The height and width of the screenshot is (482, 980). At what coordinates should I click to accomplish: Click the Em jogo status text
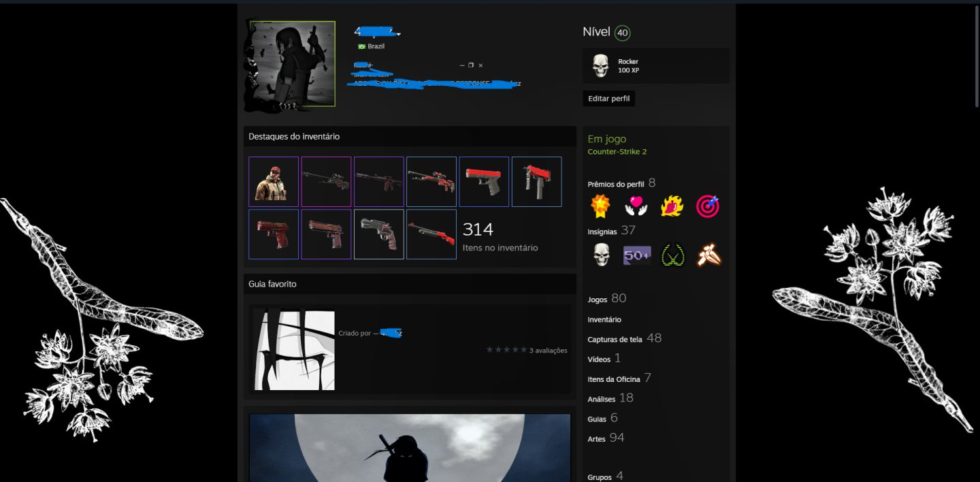tap(607, 139)
